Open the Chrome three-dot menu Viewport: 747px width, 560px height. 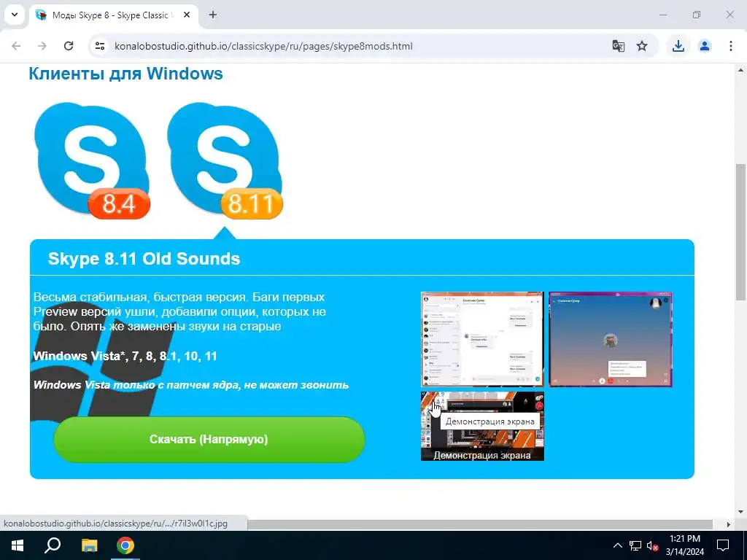(731, 46)
